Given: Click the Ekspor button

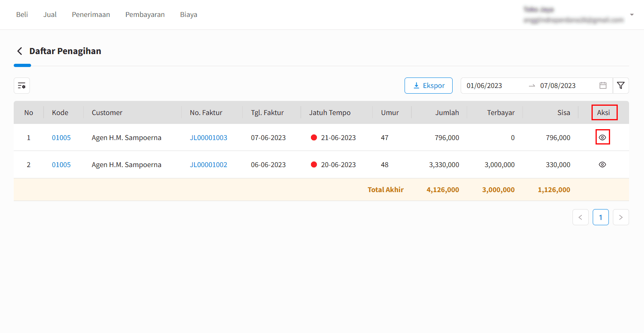Looking at the screenshot, I should coord(428,86).
